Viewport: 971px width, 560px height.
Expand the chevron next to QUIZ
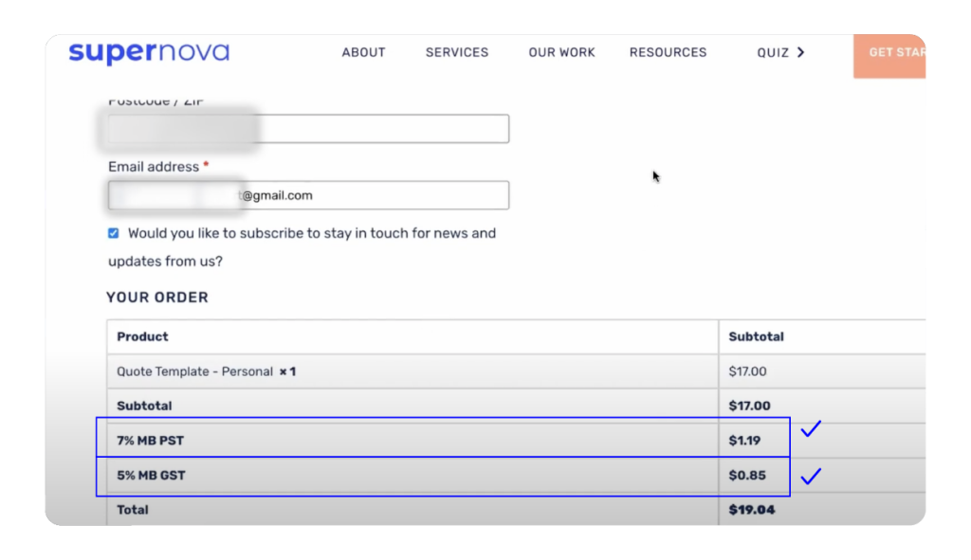(800, 52)
